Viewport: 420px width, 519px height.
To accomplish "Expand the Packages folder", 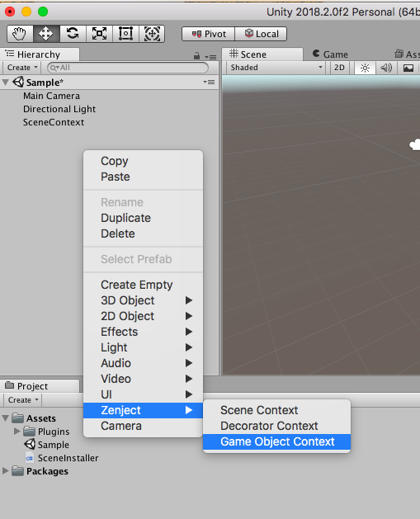I will (5, 470).
